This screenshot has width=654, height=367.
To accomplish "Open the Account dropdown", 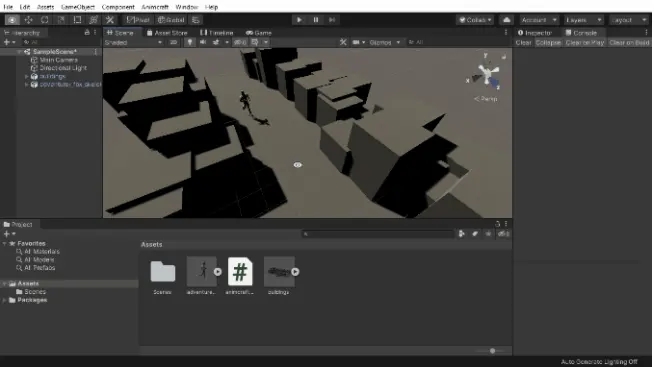I will point(538,20).
